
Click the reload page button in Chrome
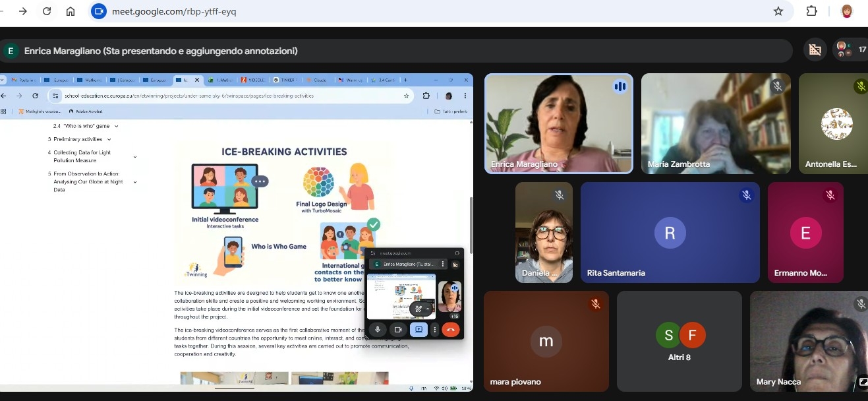[x=47, y=11]
